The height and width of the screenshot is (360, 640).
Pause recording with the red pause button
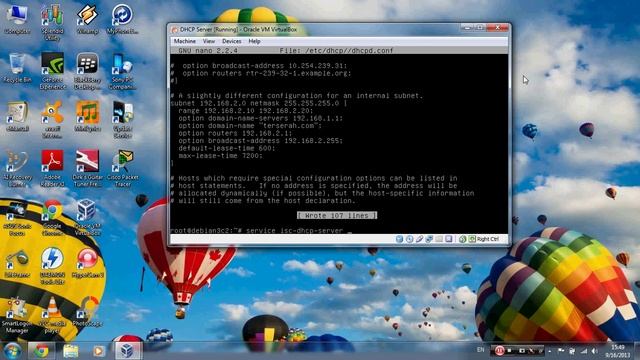pos(499,351)
